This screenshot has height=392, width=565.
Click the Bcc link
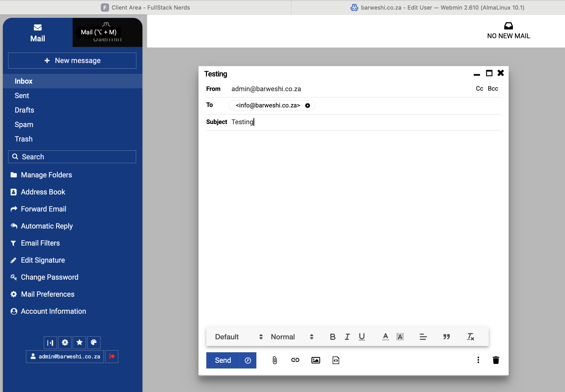pyautogui.click(x=493, y=89)
